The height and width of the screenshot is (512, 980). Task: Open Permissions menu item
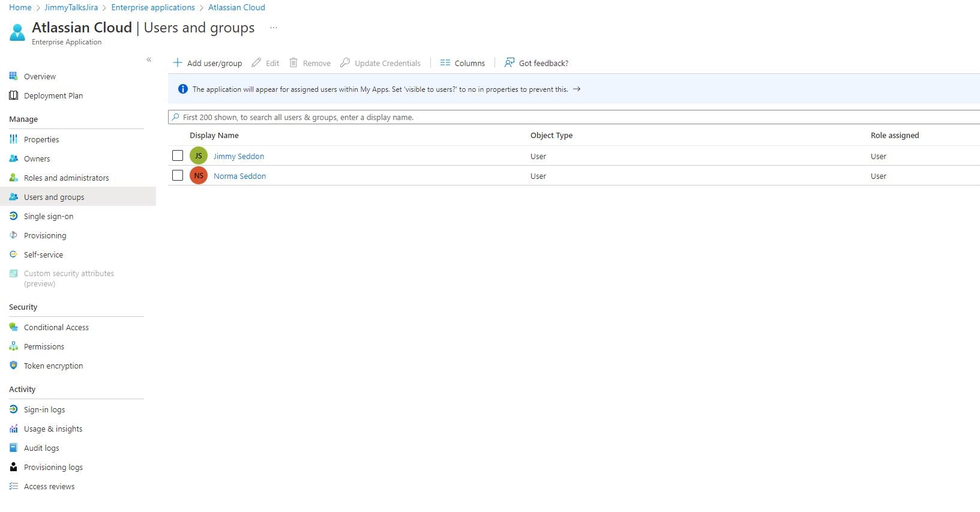pyautogui.click(x=44, y=346)
